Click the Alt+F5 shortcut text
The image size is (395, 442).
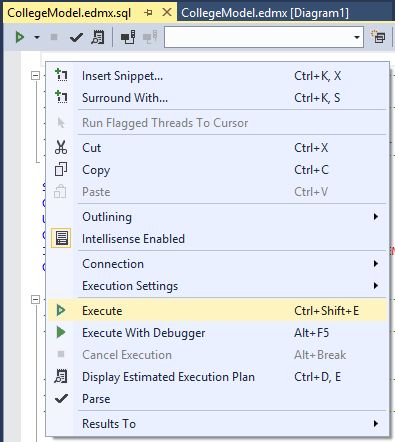pyautogui.click(x=312, y=333)
